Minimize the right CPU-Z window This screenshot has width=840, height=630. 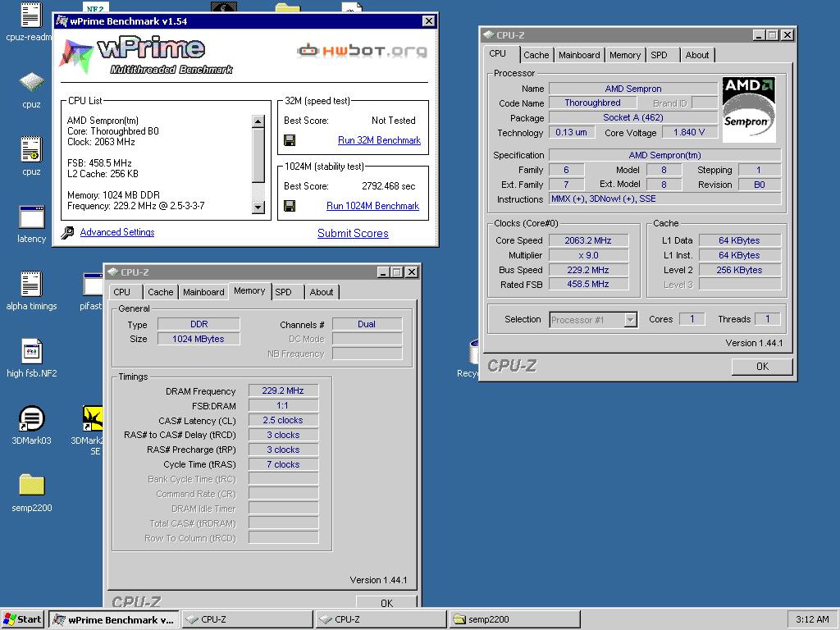[758, 35]
